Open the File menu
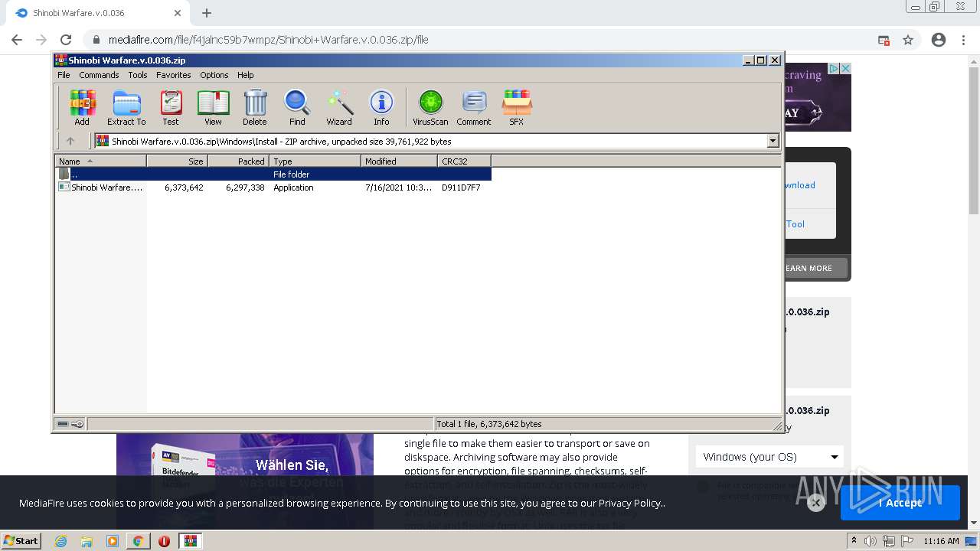 [64, 75]
